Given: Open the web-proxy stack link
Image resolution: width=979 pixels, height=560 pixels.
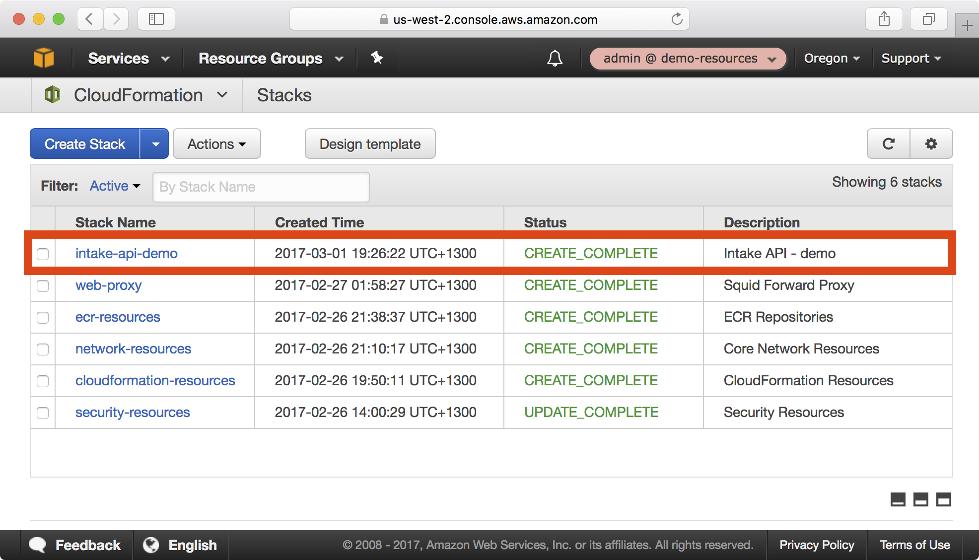Looking at the screenshot, I should tap(108, 285).
